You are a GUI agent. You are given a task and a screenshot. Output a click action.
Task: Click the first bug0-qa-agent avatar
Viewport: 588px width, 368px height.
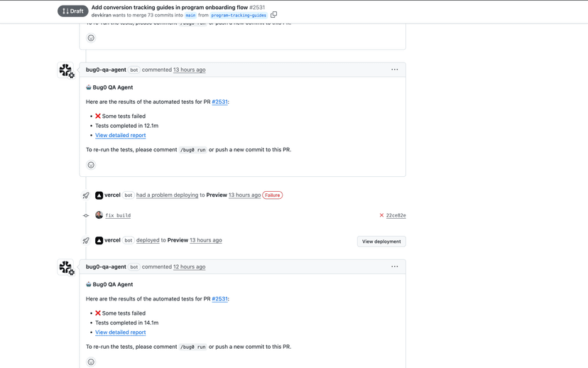pyautogui.click(x=66, y=70)
